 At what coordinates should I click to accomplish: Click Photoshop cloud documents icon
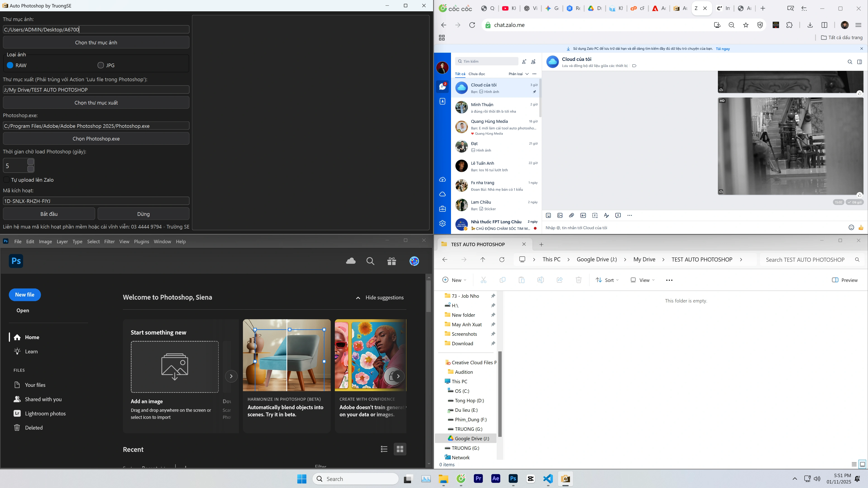click(x=351, y=261)
